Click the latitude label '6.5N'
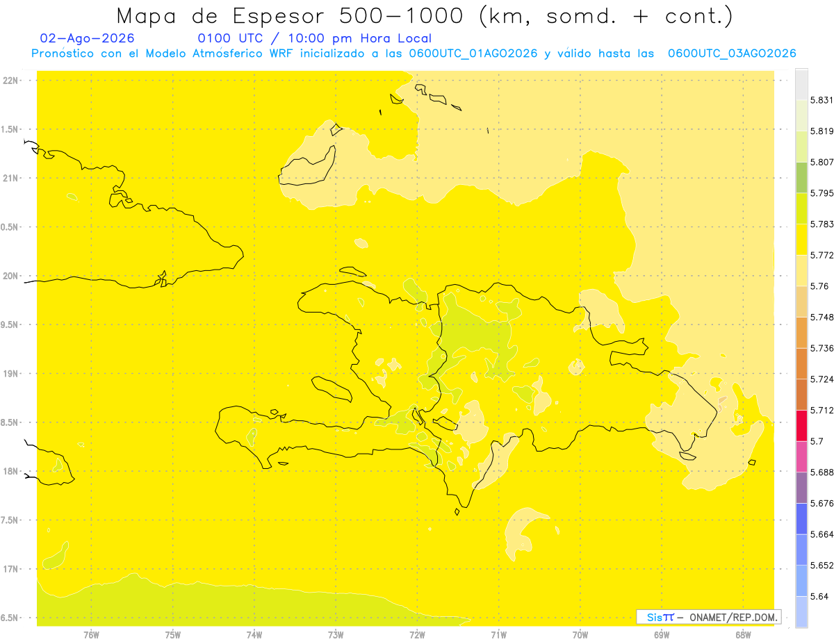 point(10,618)
